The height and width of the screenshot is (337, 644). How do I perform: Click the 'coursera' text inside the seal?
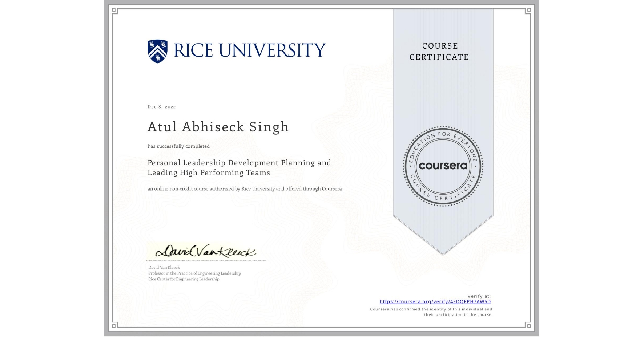pyautogui.click(x=443, y=166)
